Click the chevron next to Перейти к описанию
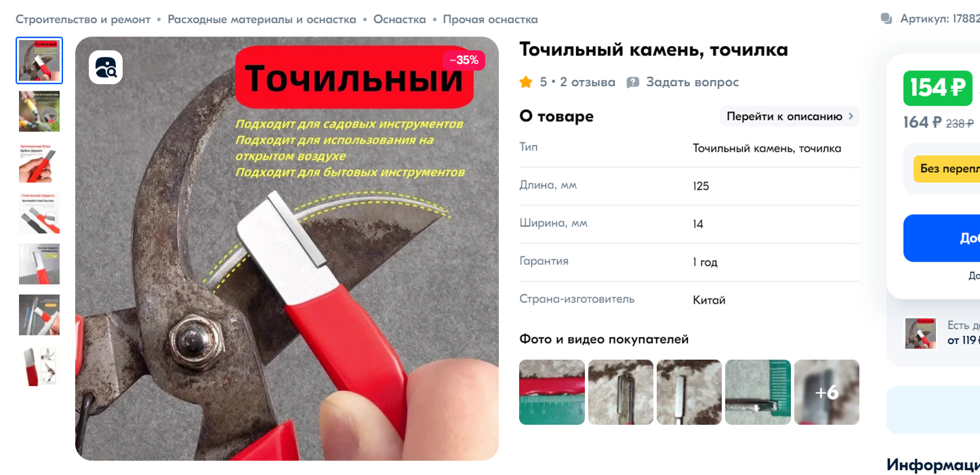Screen dimensions: 980x475 [851, 117]
